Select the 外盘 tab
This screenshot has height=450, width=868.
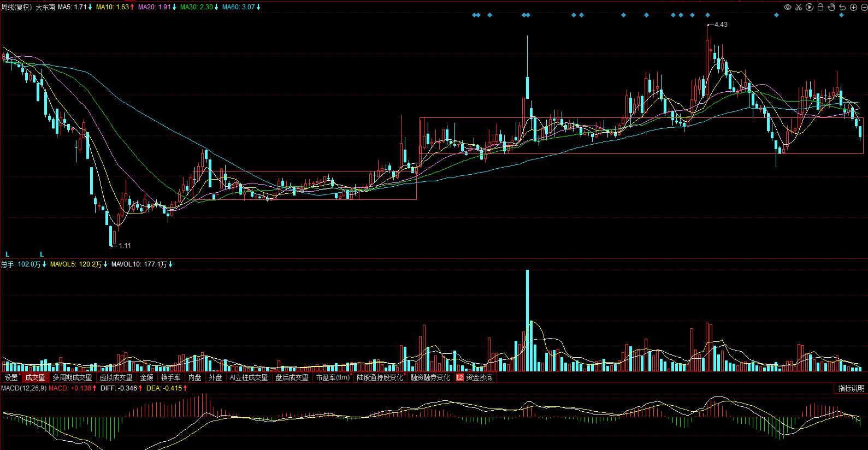point(216,377)
